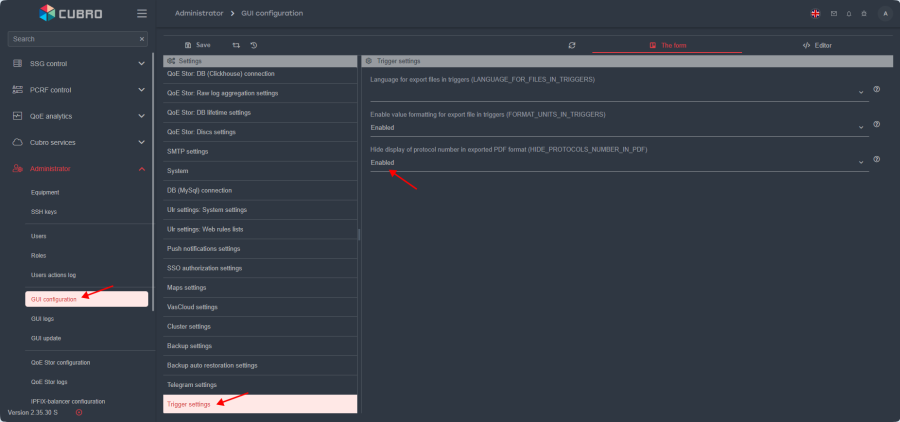Open language for export files dropdown
This screenshot has width=900, height=422.
pyautogui.click(x=618, y=93)
